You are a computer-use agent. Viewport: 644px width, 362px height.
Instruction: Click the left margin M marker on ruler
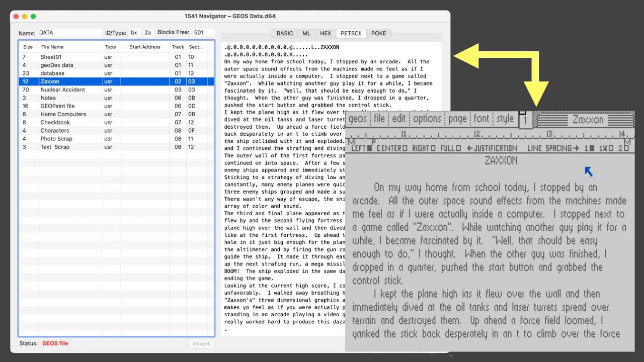pos(352,142)
